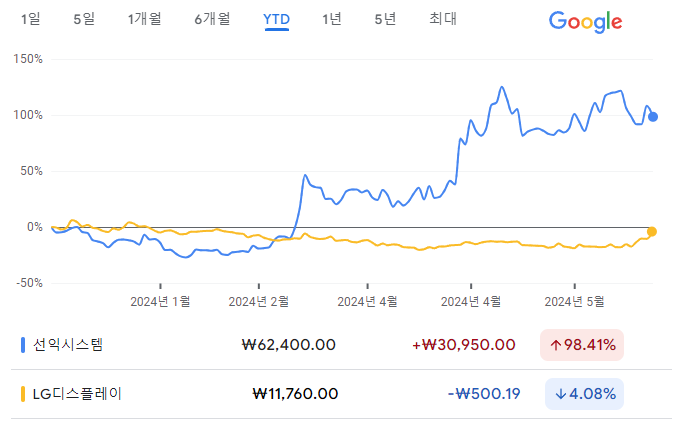Select the 최대 time range tab

coord(443,19)
